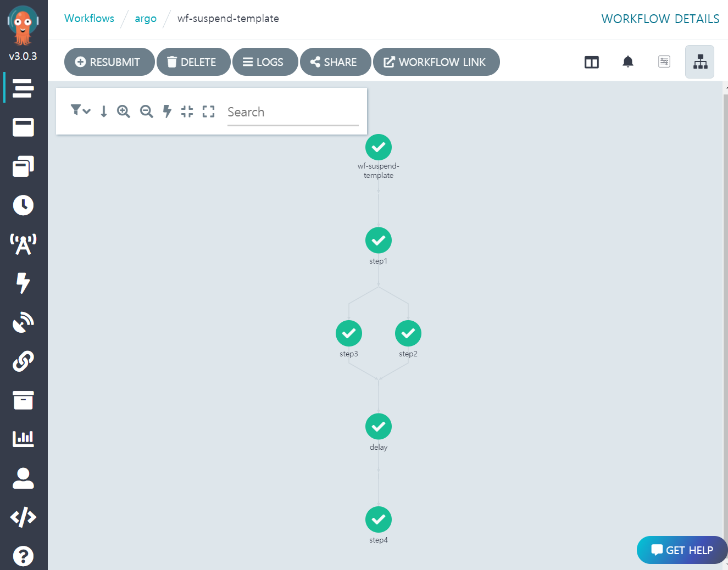
Task: Change graph direction with arrow icon
Action: [103, 111]
